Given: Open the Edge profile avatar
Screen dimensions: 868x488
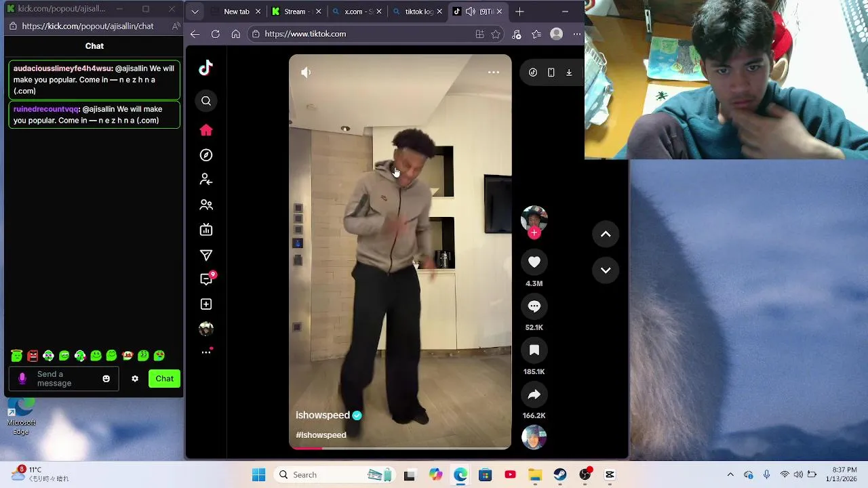Looking at the screenshot, I should tap(557, 34).
